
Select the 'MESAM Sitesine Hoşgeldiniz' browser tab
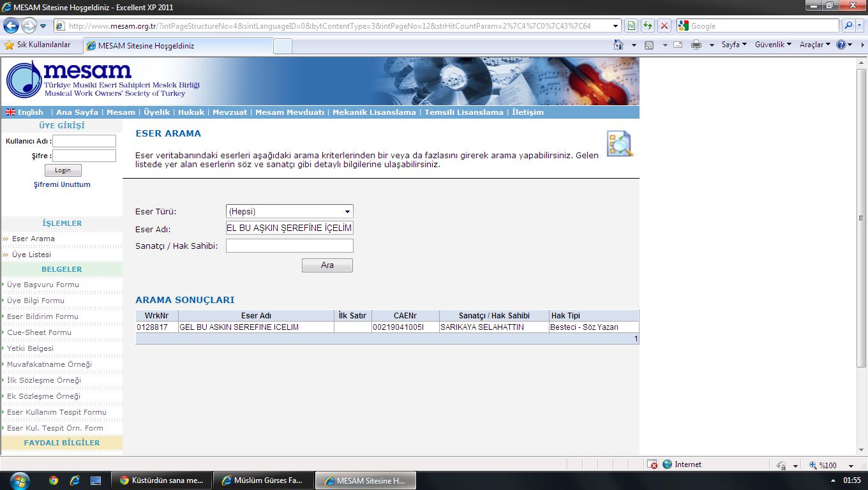click(x=177, y=46)
